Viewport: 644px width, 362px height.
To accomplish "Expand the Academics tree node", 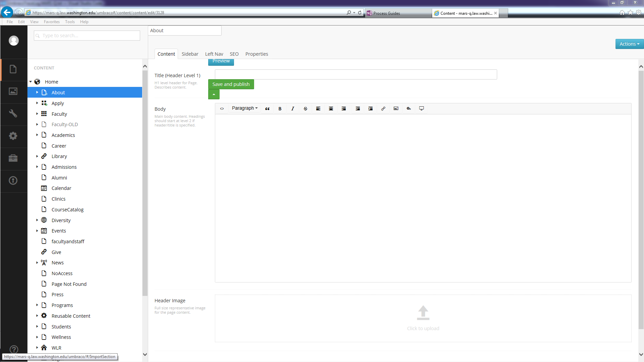I will coord(37,135).
